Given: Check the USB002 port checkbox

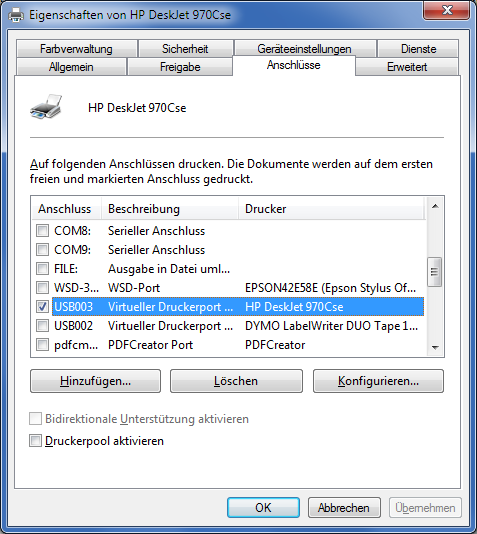Looking at the screenshot, I should 42,326.
